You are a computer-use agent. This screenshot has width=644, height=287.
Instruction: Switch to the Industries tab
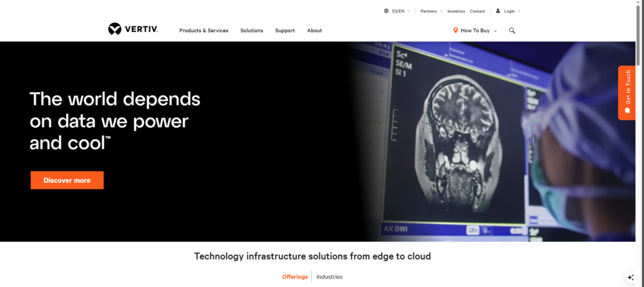(330, 277)
